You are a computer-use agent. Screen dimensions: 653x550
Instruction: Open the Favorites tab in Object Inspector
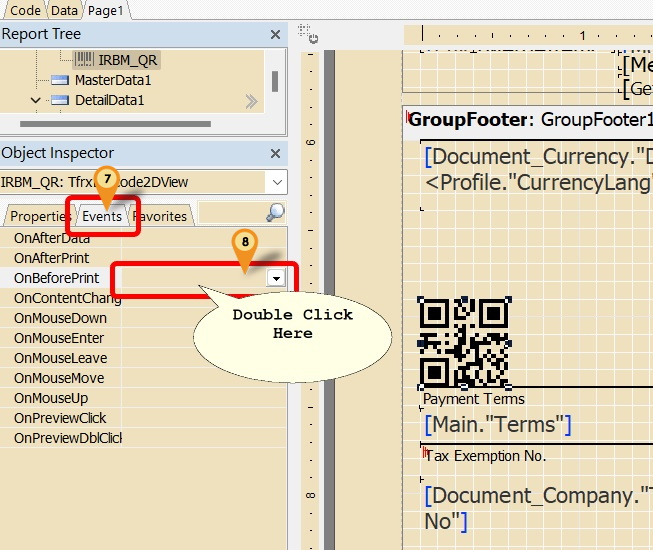[160, 216]
